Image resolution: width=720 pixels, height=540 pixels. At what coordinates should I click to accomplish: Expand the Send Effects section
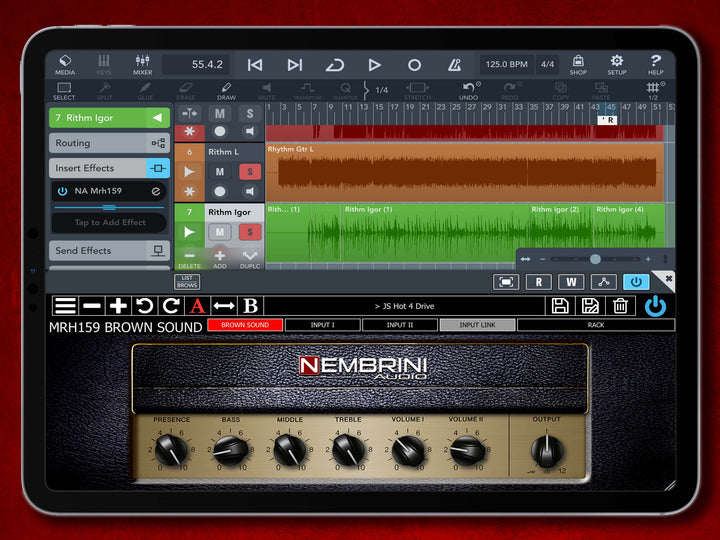109,250
